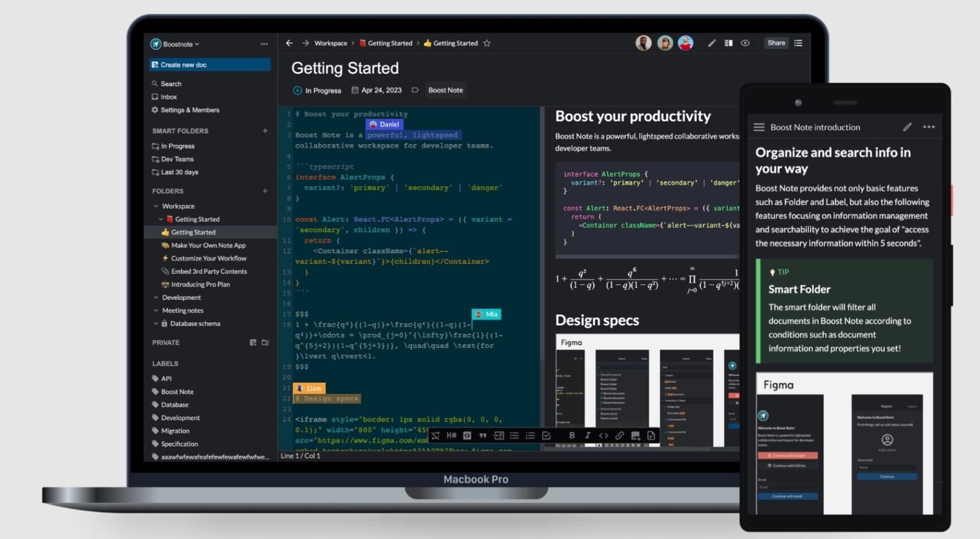980x539 pixels.
Task: Insert a heading with H# tool
Action: coord(451,435)
